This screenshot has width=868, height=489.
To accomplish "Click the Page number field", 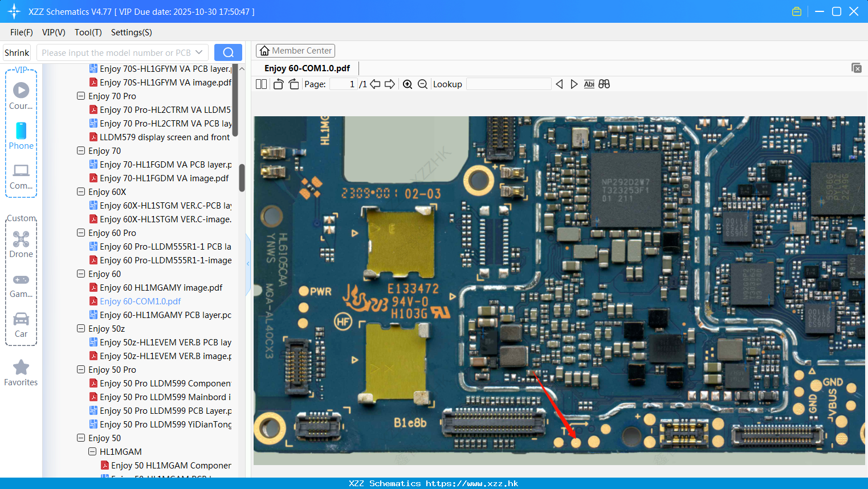I will [x=344, y=84].
